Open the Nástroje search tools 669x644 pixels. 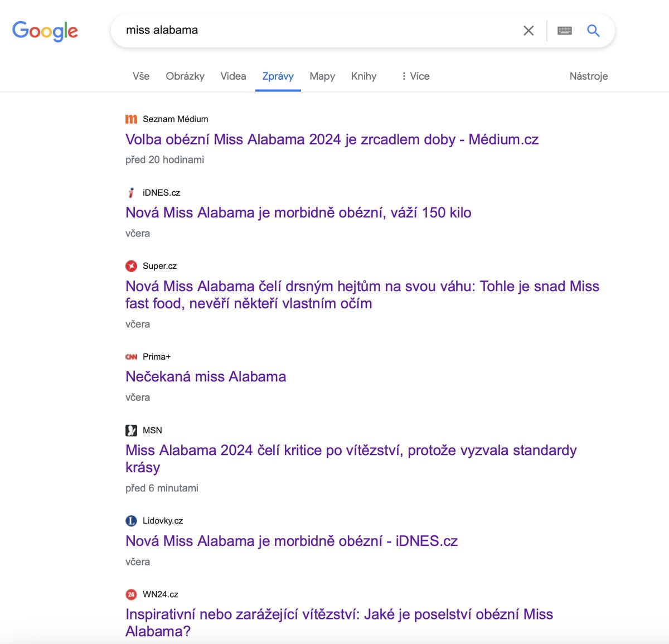coord(589,76)
